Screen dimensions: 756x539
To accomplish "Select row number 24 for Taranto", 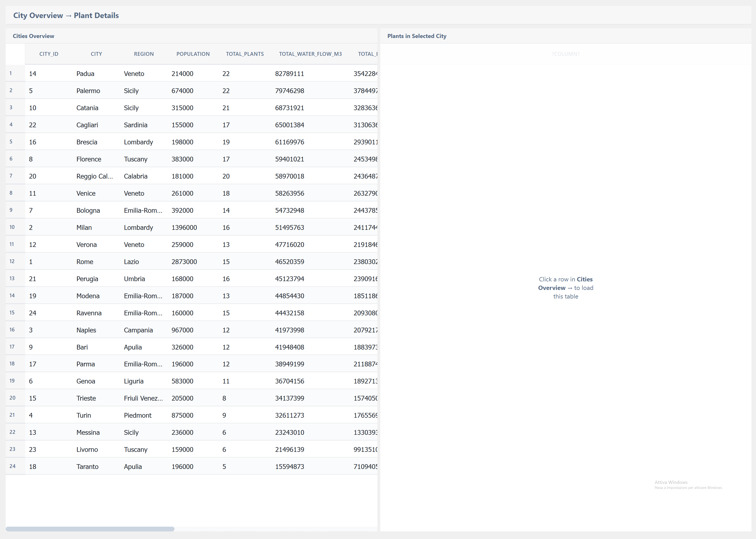I will [12, 466].
